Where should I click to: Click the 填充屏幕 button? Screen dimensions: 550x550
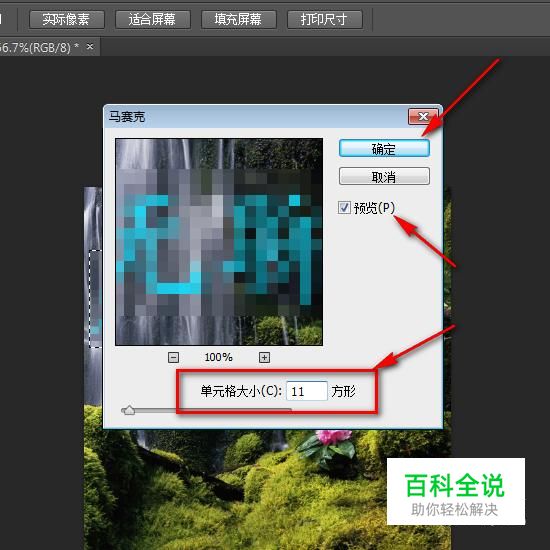pyautogui.click(x=239, y=19)
